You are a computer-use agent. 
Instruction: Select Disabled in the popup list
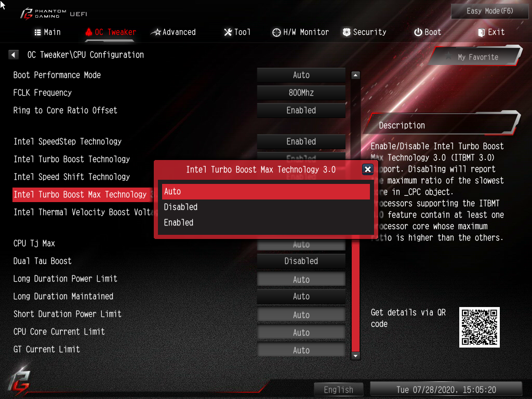click(266, 207)
